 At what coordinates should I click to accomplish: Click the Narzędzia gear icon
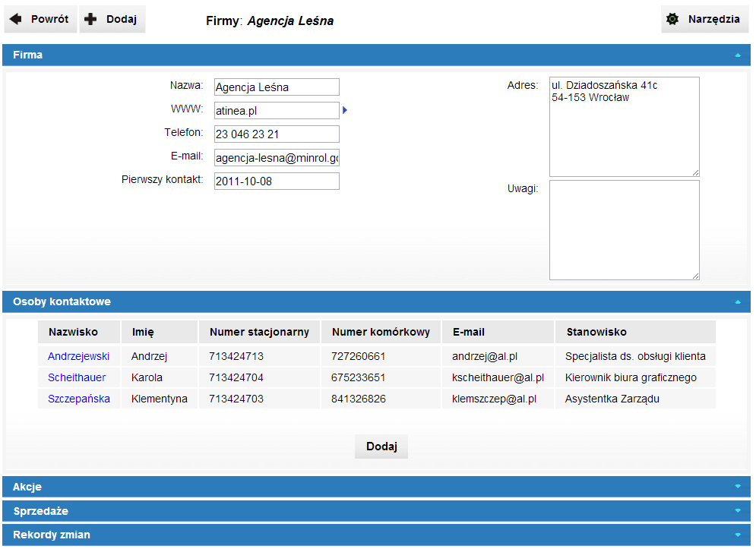[x=672, y=19]
